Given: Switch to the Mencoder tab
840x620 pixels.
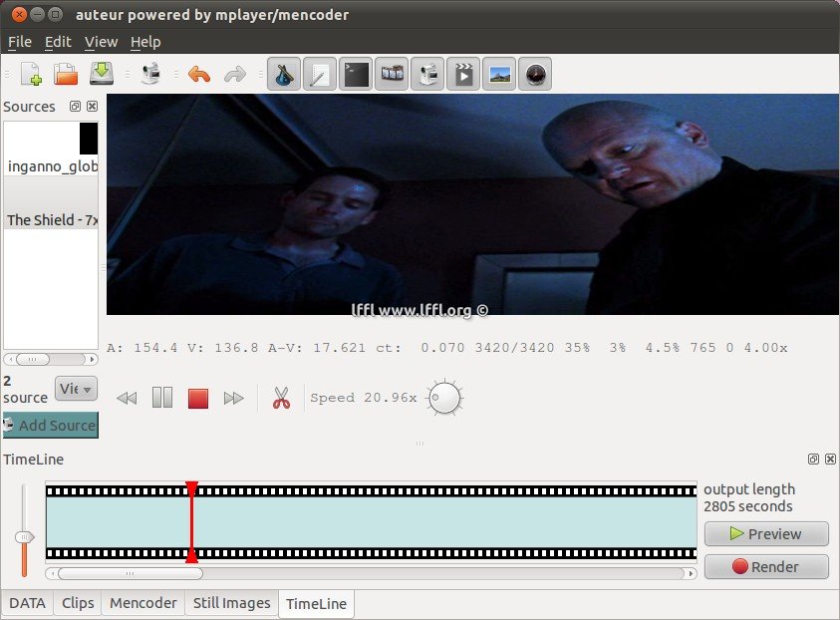Looking at the screenshot, I should pyautogui.click(x=143, y=603).
